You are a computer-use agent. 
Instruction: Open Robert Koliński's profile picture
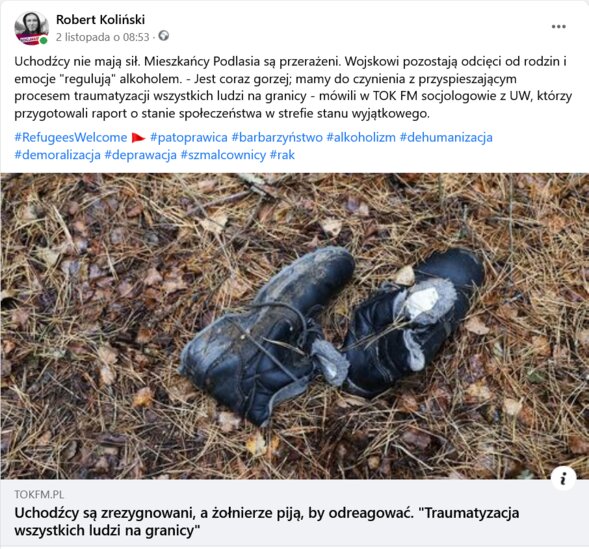tap(32, 28)
